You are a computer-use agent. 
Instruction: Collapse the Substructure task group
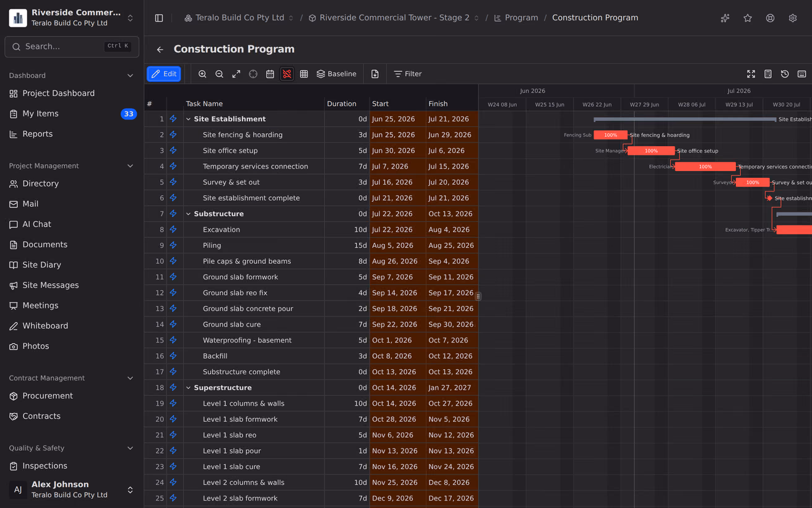[x=188, y=214]
